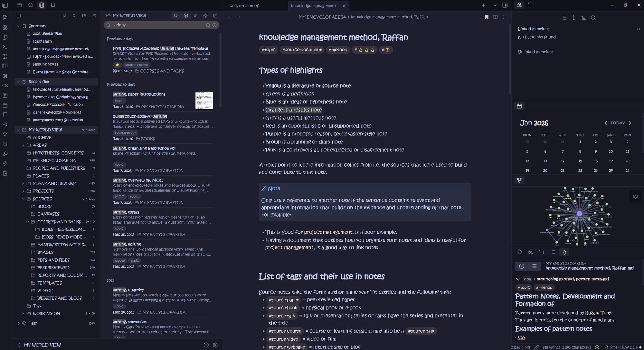Open the Tags pane icon in right sidebar
Image resolution: width=644 pixels, height=350 pixels.
[x=519, y=252]
